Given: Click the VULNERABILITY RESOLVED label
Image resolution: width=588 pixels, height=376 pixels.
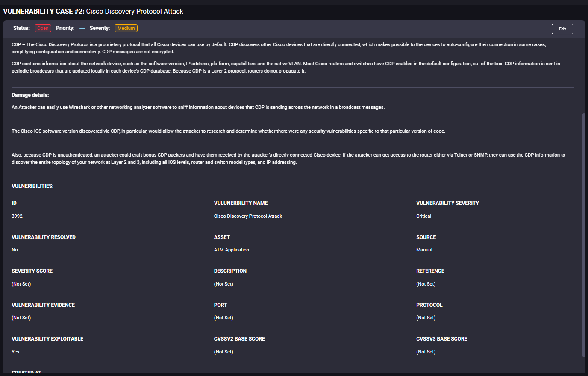Looking at the screenshot, I should [x=44, y=237].
